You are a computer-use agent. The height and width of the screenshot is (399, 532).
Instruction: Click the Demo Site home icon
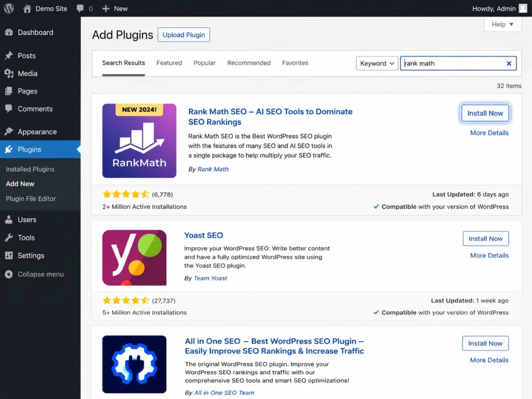(27, 8)
